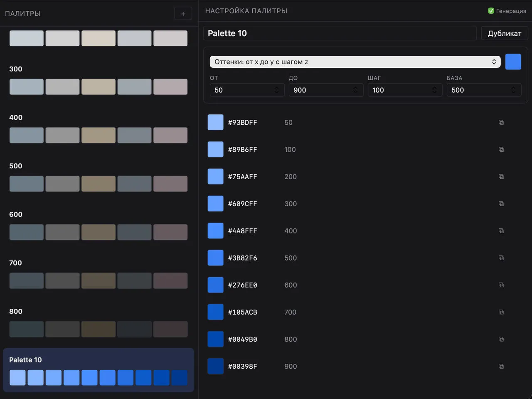Select first swatch in the 400 row
This screenshot has height=399, width=532.
[x=27, y=135]
